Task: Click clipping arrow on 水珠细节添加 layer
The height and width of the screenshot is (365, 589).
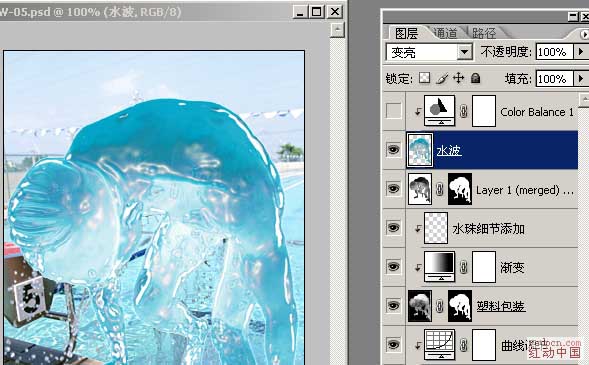Action: (417, 228)
